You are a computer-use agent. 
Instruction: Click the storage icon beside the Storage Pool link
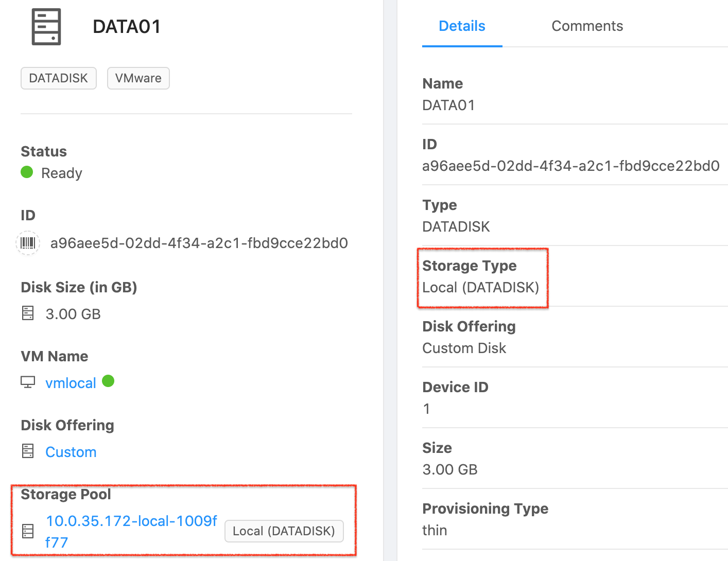click(27, 531)
